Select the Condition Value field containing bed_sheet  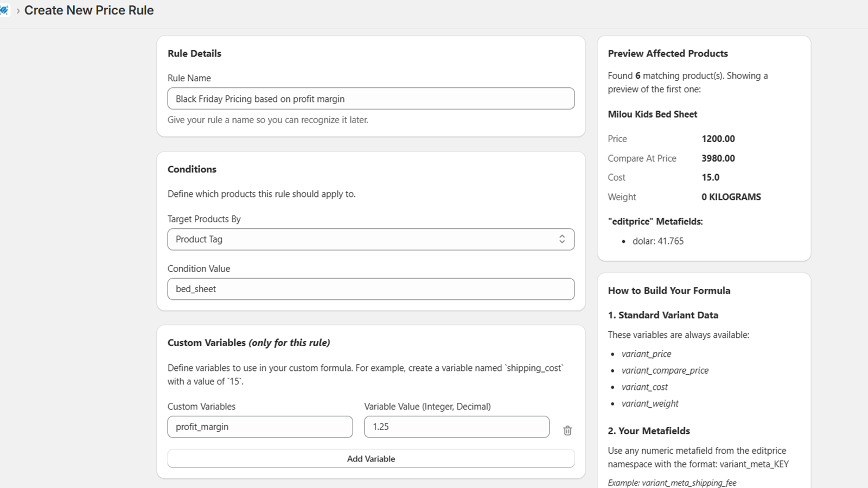pos(371,288)
